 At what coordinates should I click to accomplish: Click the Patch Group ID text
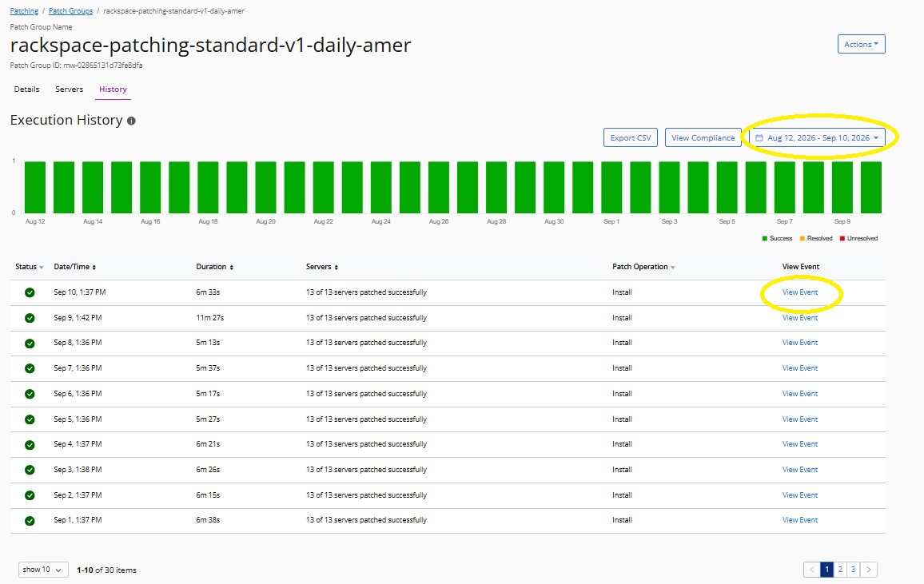[x=76, y=66]
